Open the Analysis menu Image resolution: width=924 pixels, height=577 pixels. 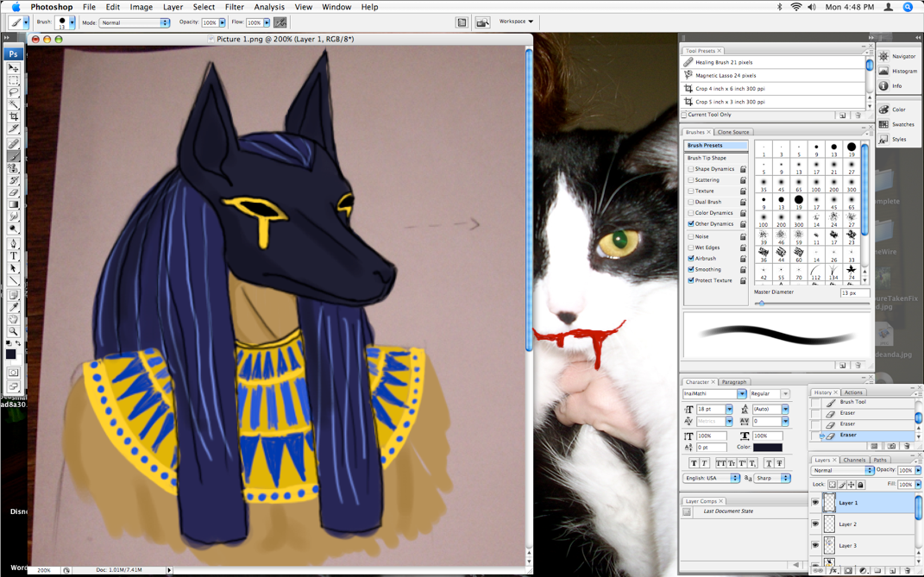point(269,7)
